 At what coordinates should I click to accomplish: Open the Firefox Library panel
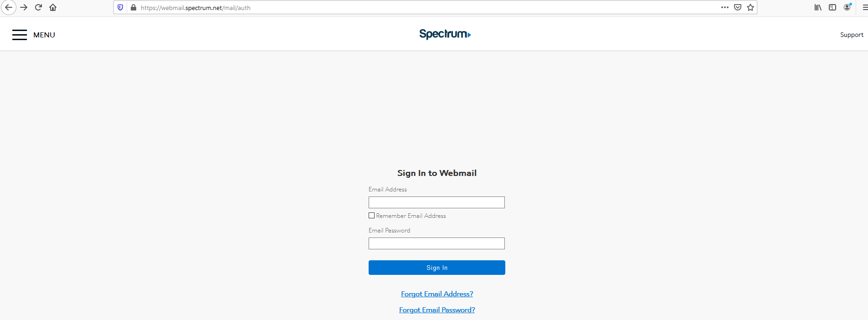pyautogui.click(x=817, y=7)
